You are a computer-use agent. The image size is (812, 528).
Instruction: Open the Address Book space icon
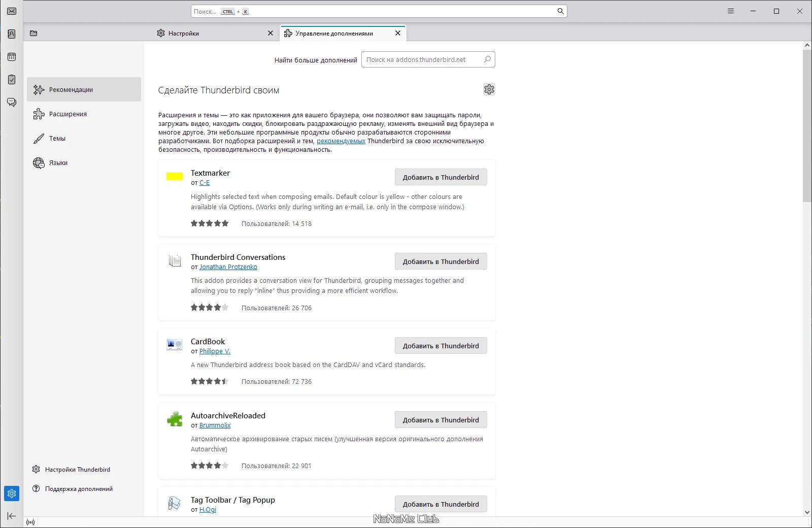point(12,34)
